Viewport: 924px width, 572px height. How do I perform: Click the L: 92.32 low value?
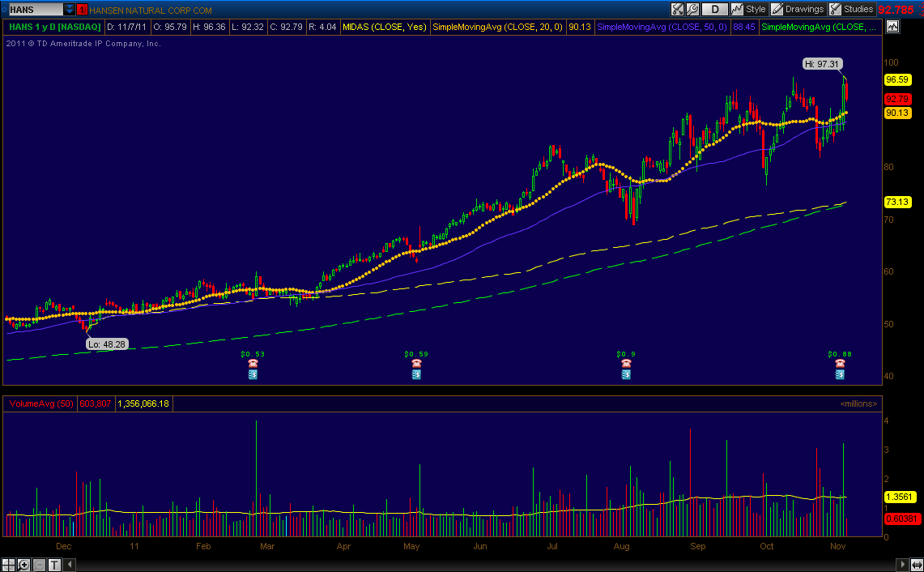coord(248,27)
